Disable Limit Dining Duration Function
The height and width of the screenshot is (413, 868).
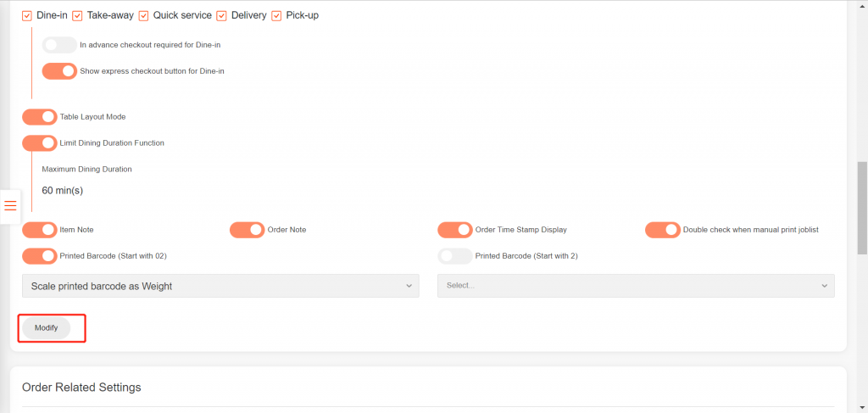(x=40, y=143)
